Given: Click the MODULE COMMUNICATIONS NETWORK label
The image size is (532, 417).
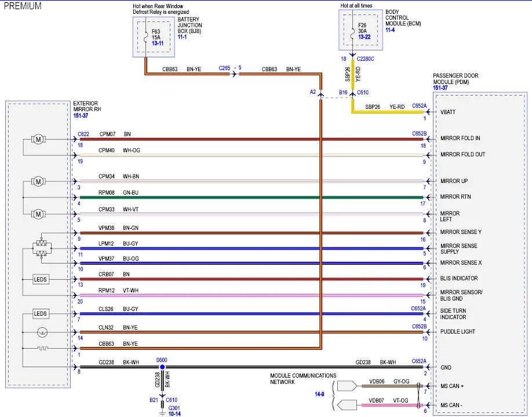Looking at the screenshot, I should point(303,379).
